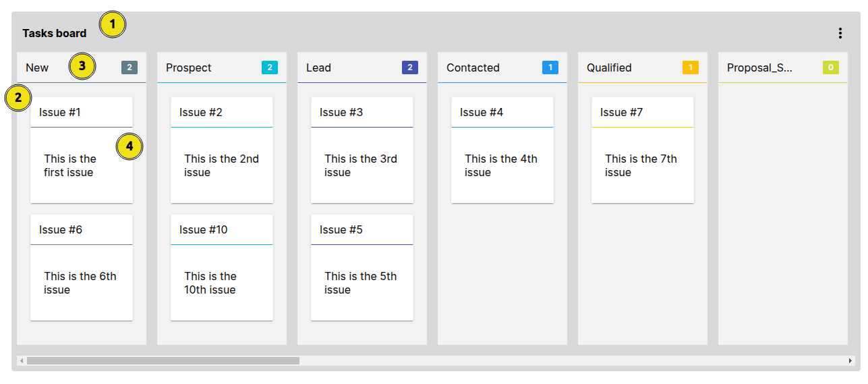Open the three-dot board options menu
This screenshot has width=868, height=384.
(840, 33)
